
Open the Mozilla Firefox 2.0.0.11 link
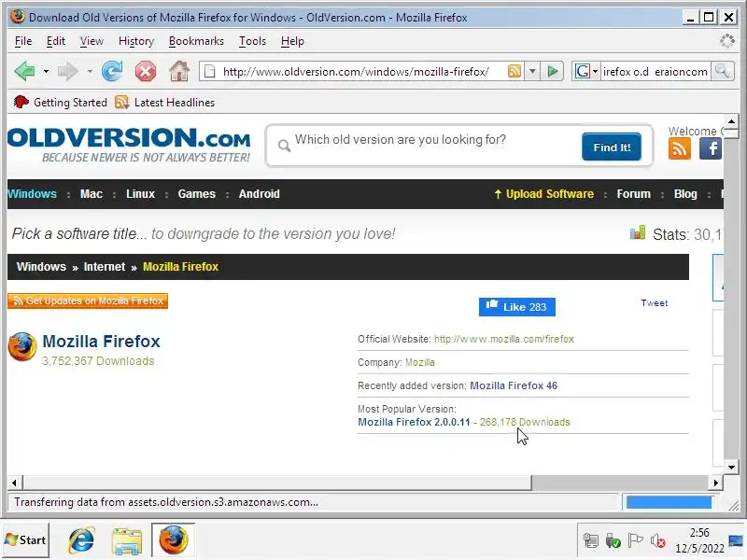414,423
